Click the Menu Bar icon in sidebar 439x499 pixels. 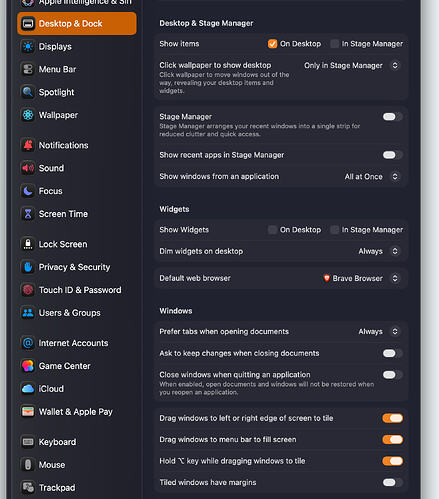pyautogui.click(x=28, y=69)
